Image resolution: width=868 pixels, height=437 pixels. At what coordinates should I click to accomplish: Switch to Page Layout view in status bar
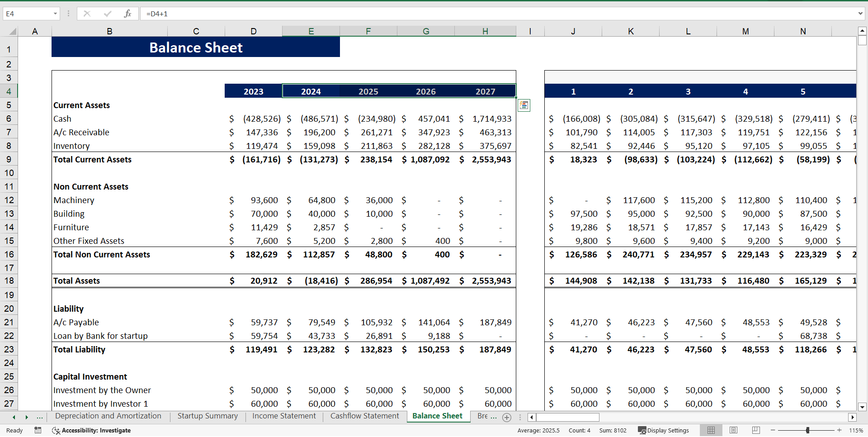(x=733, y=430)
